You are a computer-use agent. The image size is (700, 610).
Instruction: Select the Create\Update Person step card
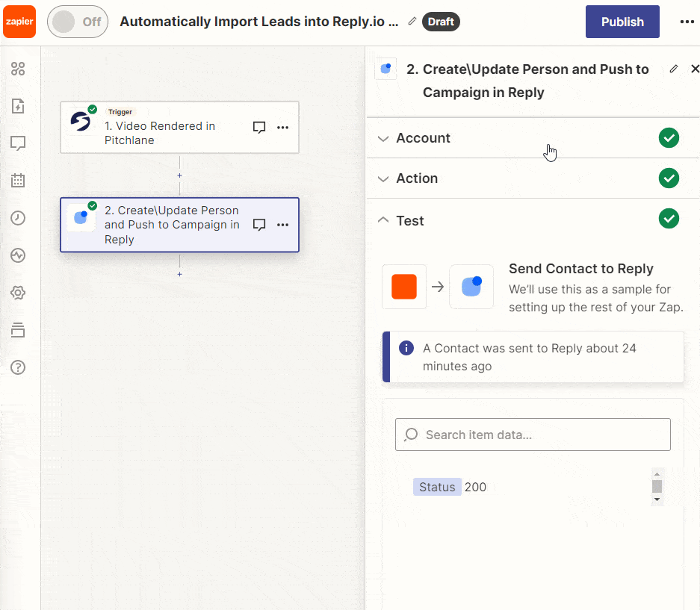point(179,225)
